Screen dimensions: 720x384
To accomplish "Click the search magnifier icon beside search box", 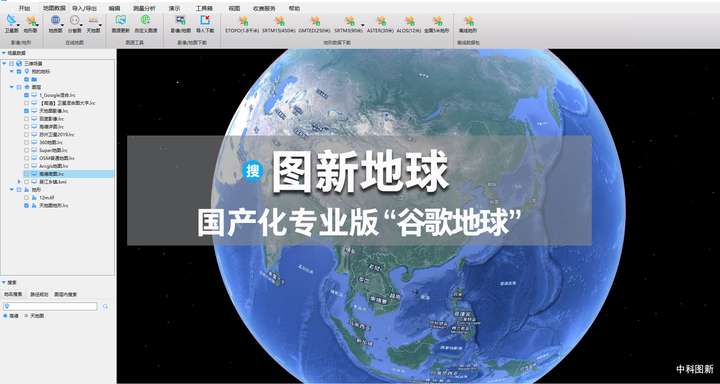I will coord(106,306).
